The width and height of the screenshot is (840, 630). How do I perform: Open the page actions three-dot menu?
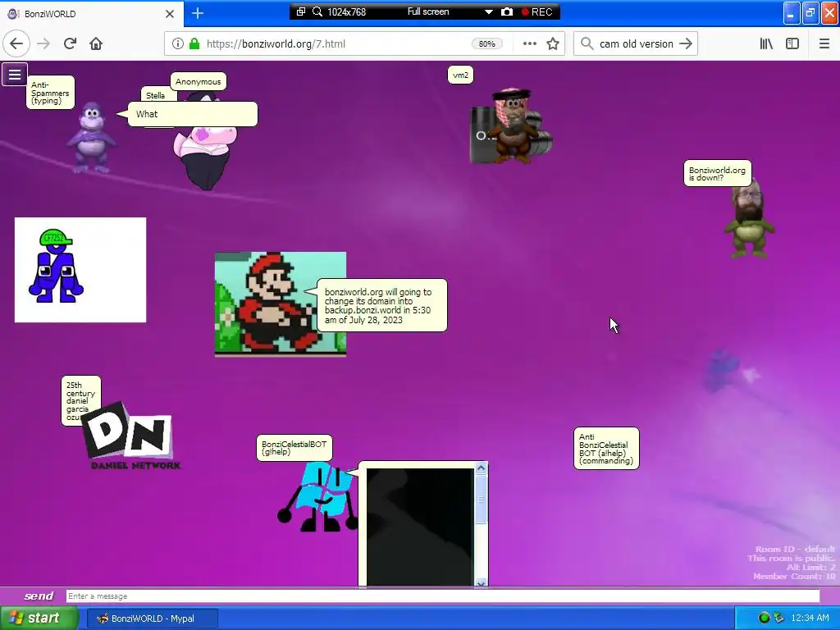click(529, 44)
